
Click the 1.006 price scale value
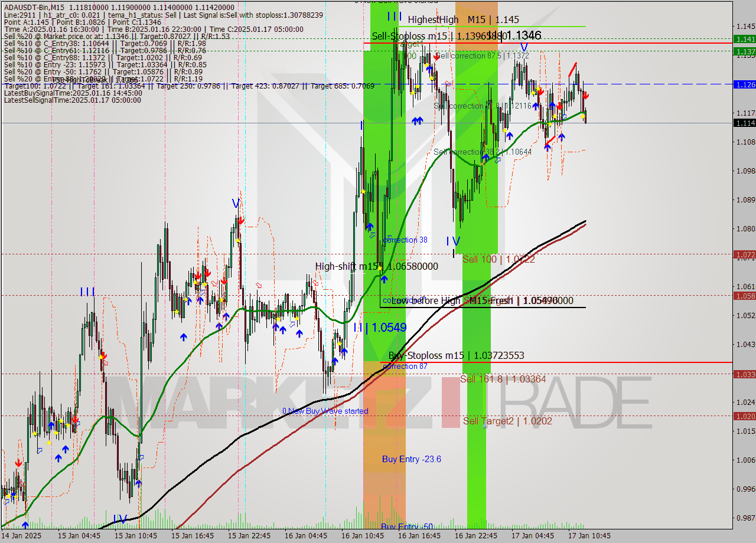click(745, 460)
